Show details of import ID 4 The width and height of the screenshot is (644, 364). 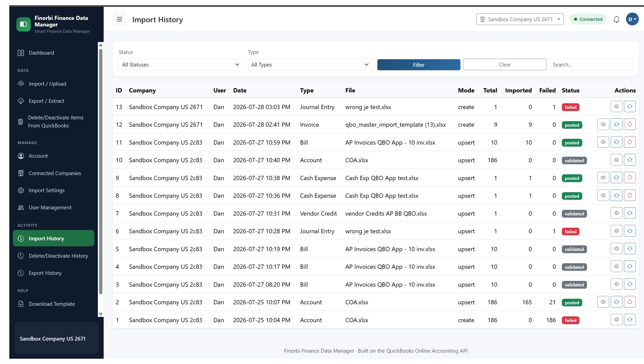click(616, 266)
